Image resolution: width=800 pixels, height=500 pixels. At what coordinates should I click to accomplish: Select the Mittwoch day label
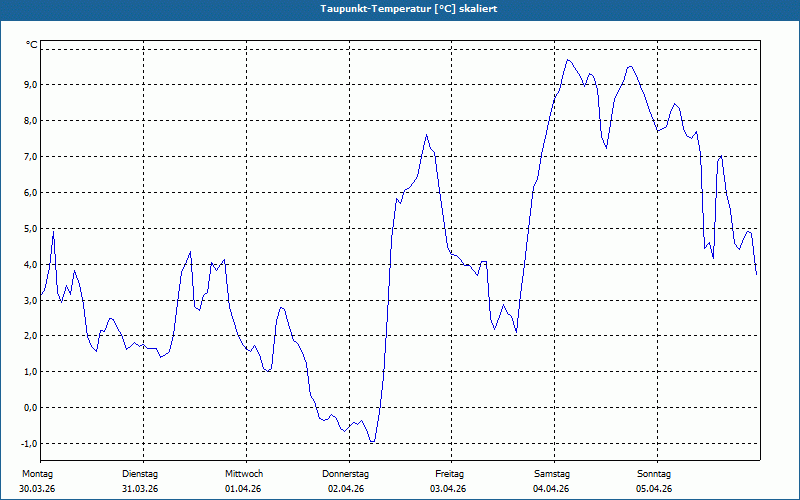(x=244, y=474)
